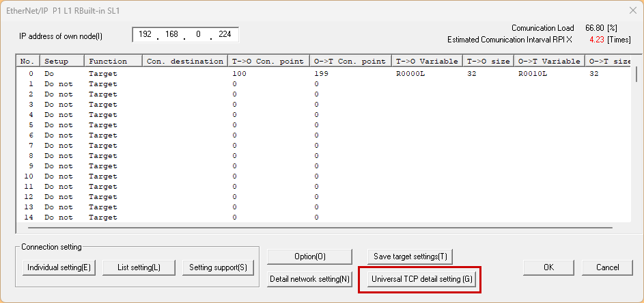Click the Function column header
The height and width of the screenshot is (303, 644).
[113, 61]
